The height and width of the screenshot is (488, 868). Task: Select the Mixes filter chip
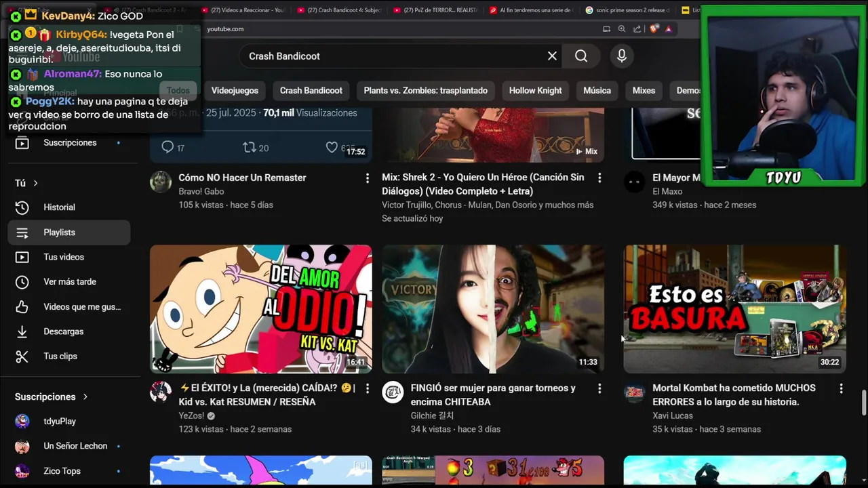tap(644, 91)
